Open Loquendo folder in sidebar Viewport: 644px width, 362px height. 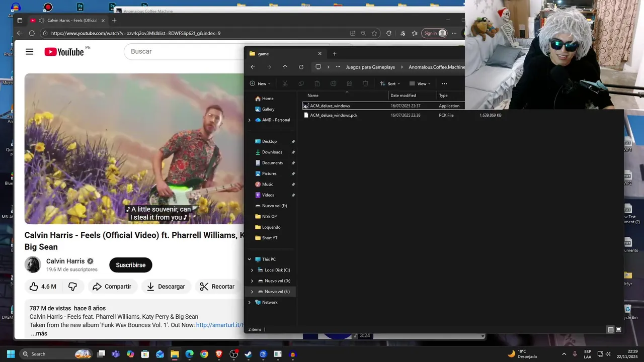click(x=271, y=227)
